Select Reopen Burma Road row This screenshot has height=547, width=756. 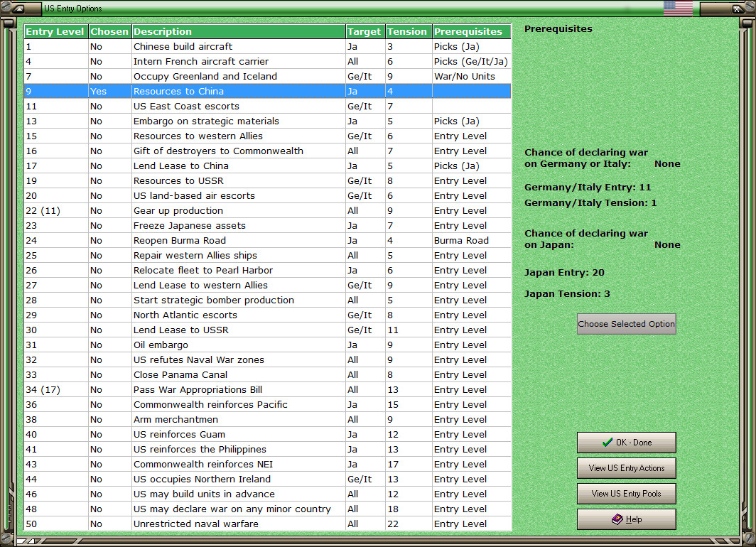pyautogui.click(x=268, y=241)
